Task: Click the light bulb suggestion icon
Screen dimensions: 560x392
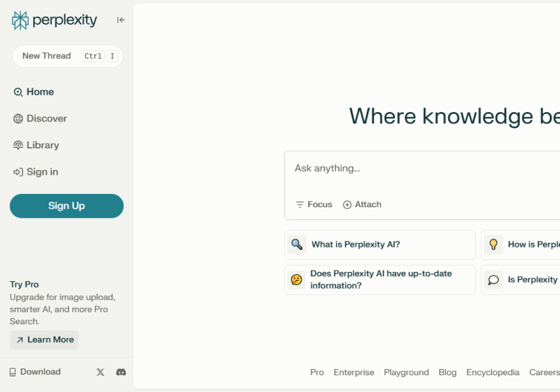Action: point(493,245)
